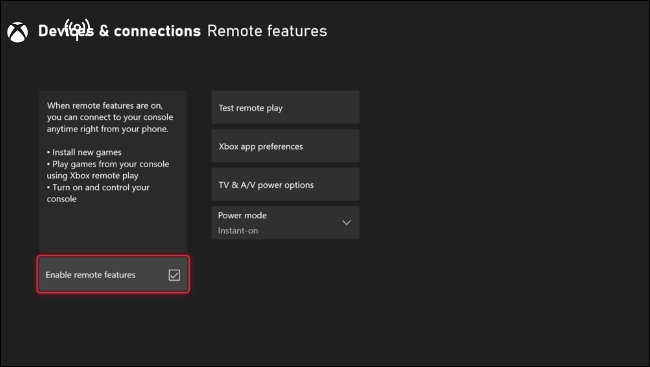Click the 'Play games from your console' bullet
Viewport: 650px width, 367px height.
click(108, 170)
